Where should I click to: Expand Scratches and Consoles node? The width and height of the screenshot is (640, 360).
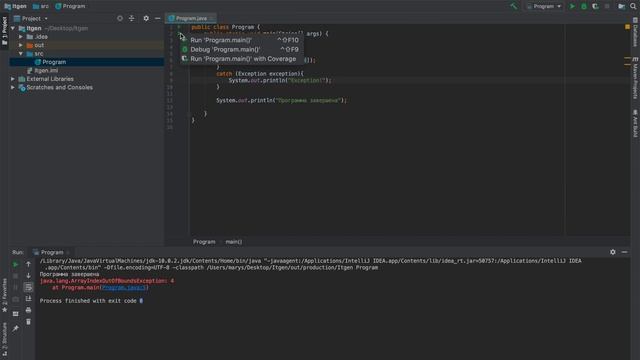click(13, 87)
